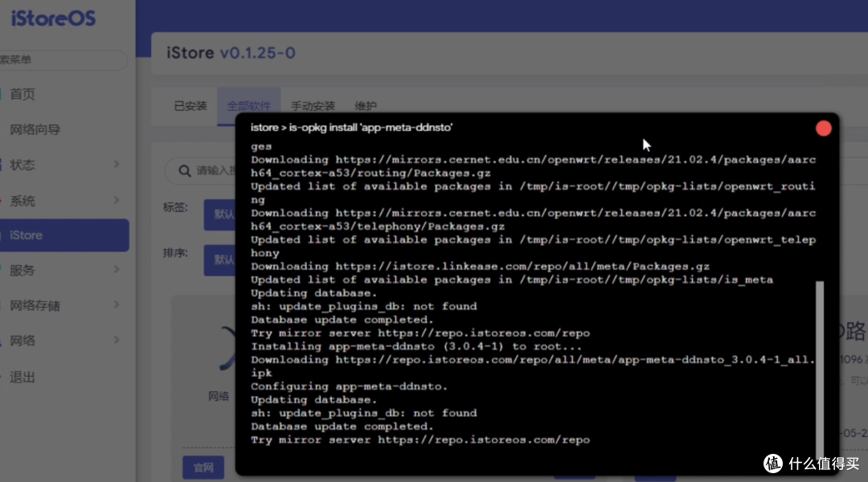
Task: Expand the 网络 network menu arrow
Action: [117, 341]
